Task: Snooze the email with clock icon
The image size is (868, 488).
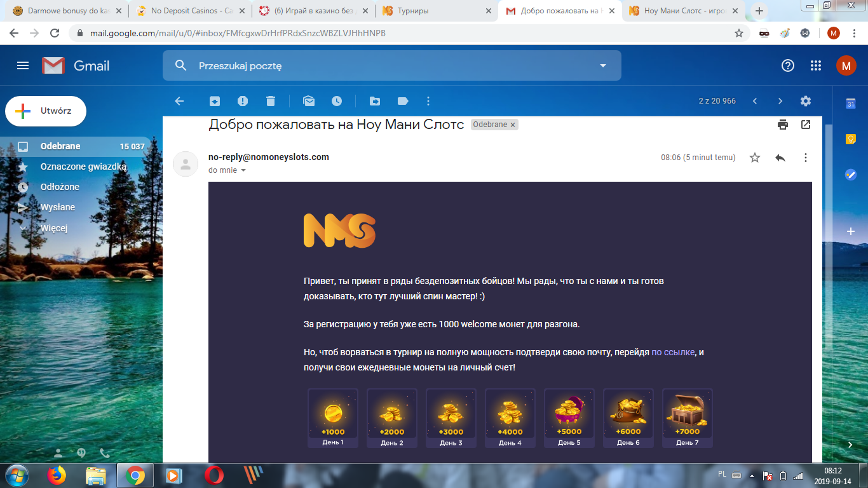Action: [337, 101]
